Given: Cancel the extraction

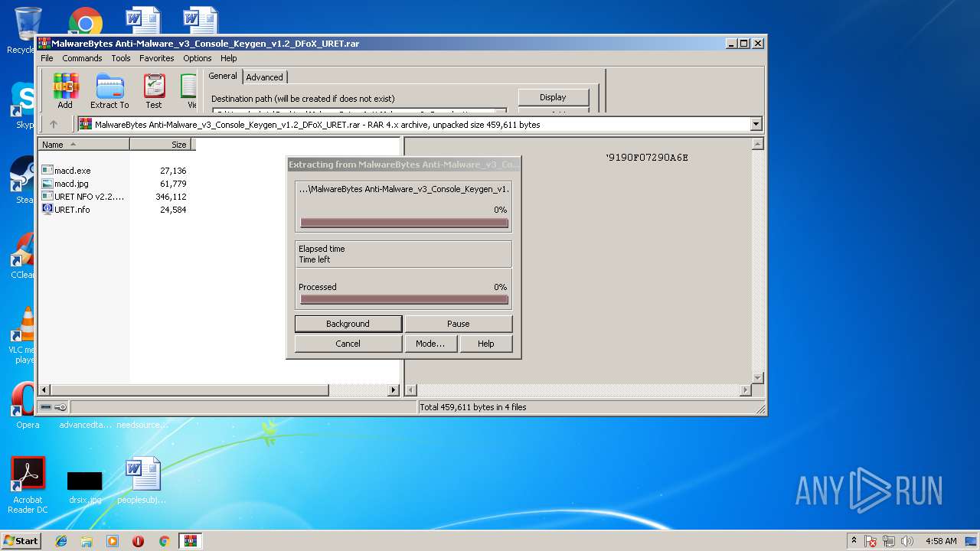Looking at the screenshot, I should click(348, 344).
